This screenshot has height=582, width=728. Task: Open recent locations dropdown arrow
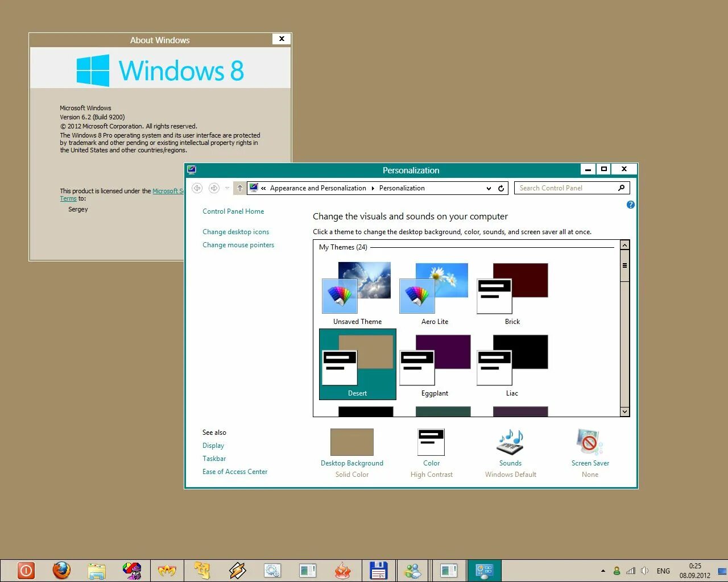click(x=227, y=188)
